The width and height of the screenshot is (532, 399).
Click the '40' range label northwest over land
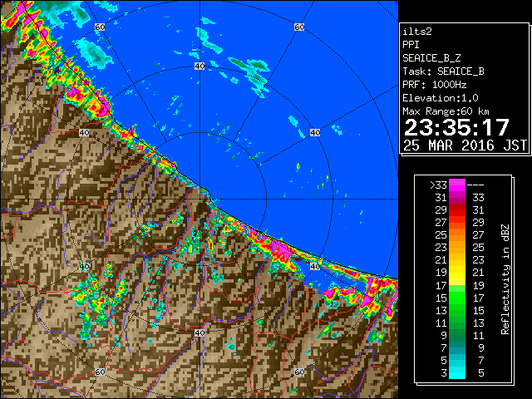(x=84, y=133)
